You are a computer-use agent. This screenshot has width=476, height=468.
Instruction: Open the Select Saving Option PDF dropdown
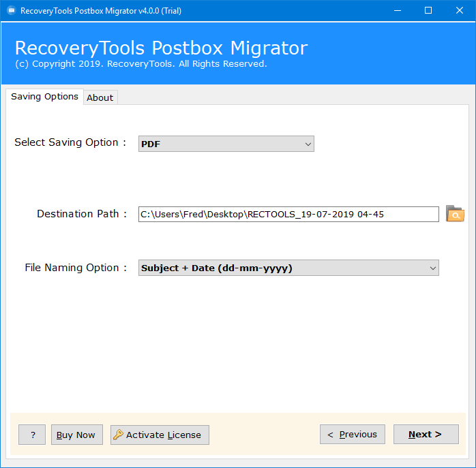[226, 144]
